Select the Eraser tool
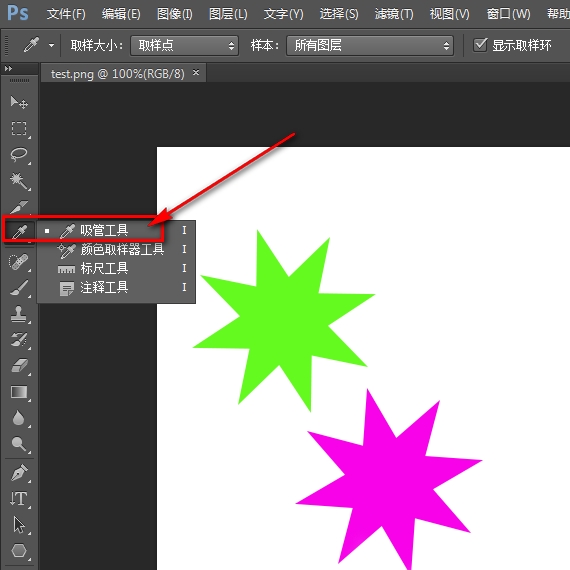Viewport: 570px width, 570px height. 19,366
